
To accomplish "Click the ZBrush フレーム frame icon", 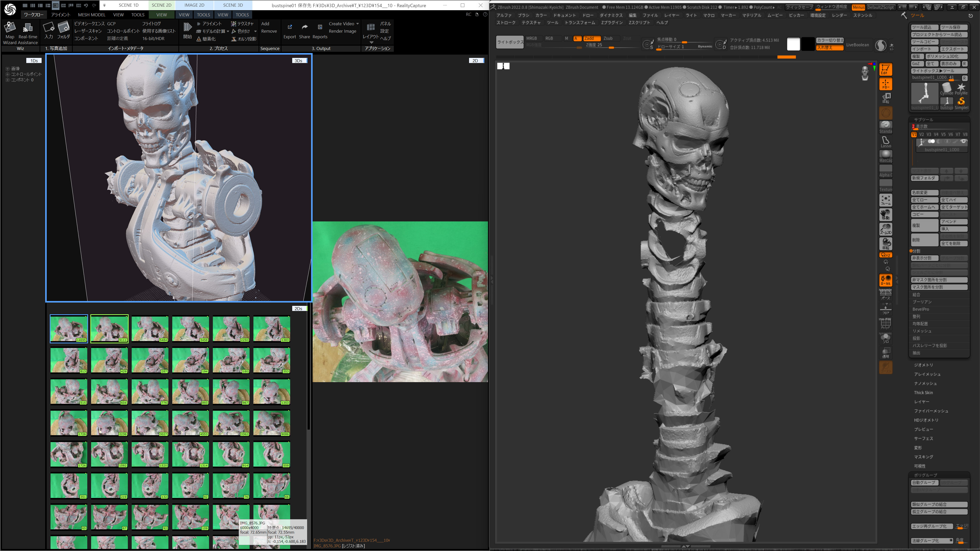I will click(x=886, y=200).
